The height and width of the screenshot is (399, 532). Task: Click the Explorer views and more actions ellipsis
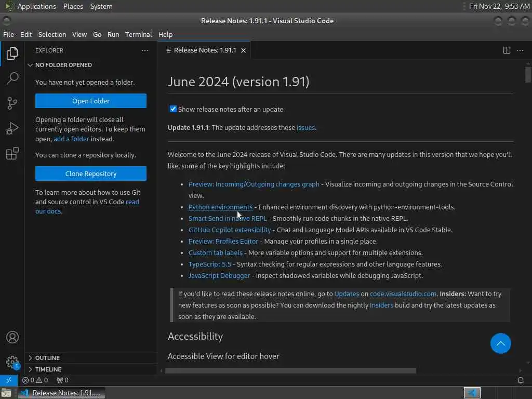[145, 50]
